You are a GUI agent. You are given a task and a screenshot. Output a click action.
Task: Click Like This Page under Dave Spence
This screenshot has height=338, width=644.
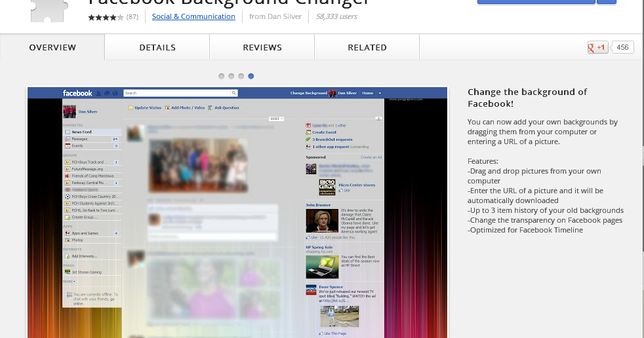tap(332, 333)
